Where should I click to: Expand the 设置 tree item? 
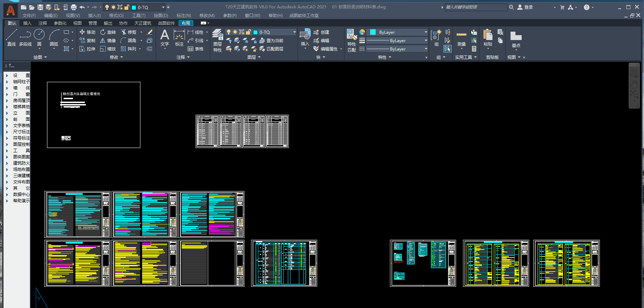(7, 75)
